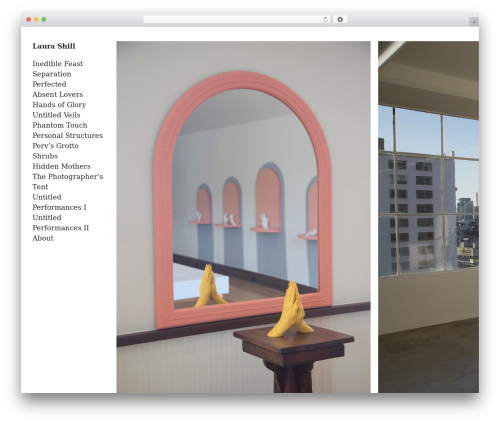500x423 pixels.
Task: Open The Photographer's Tent link
Action: [68, 182]
